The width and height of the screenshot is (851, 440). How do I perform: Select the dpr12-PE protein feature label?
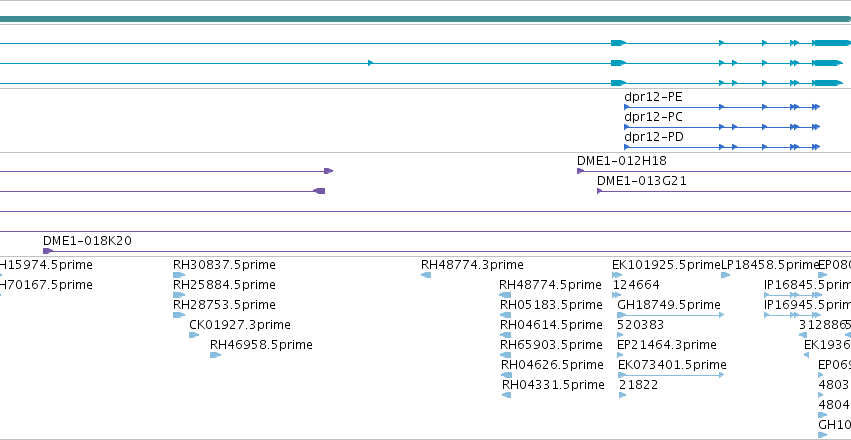click(x=653, y=98)
